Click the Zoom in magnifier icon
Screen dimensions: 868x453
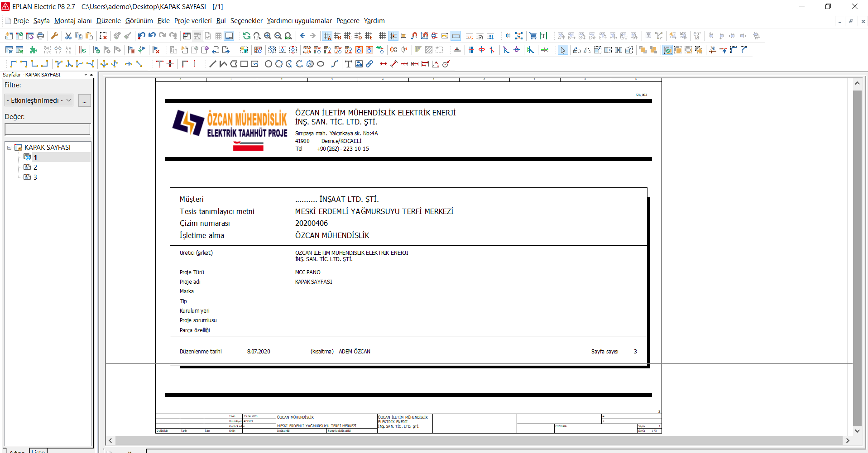pyautogui.click(x=268, y=36)
